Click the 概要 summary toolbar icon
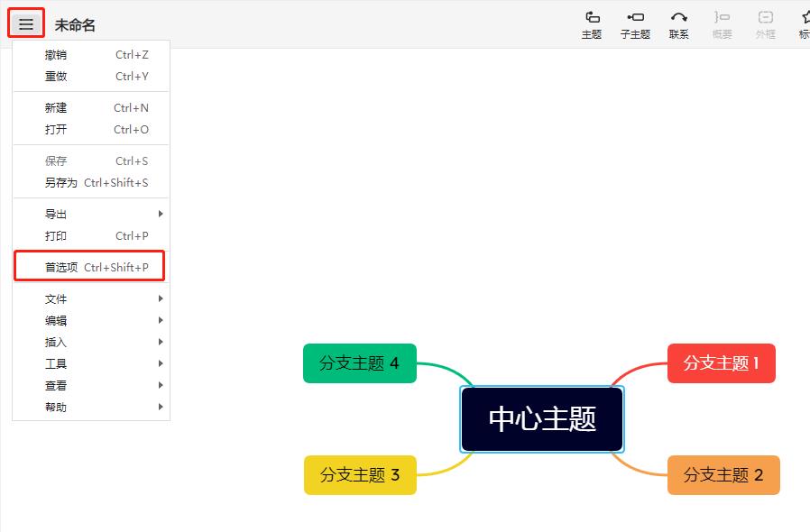This screenshot has width=810, height=532. click(722, 24)
